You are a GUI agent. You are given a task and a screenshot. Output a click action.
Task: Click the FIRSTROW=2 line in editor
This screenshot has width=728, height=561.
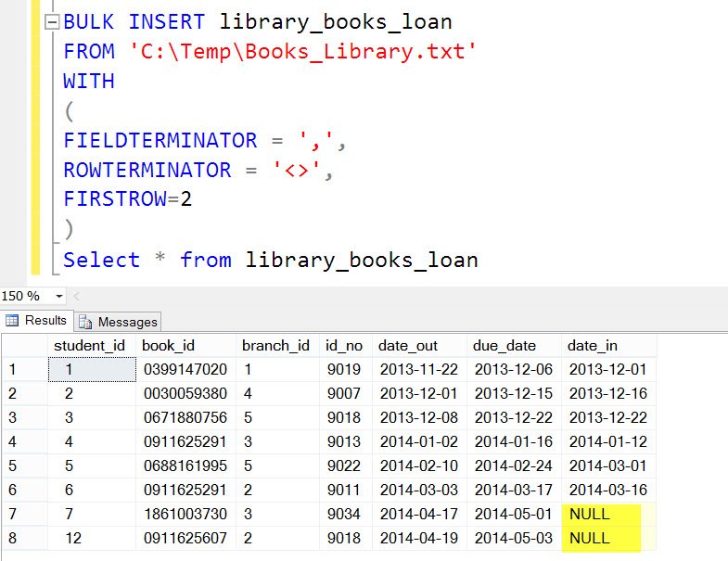(128, 199)
